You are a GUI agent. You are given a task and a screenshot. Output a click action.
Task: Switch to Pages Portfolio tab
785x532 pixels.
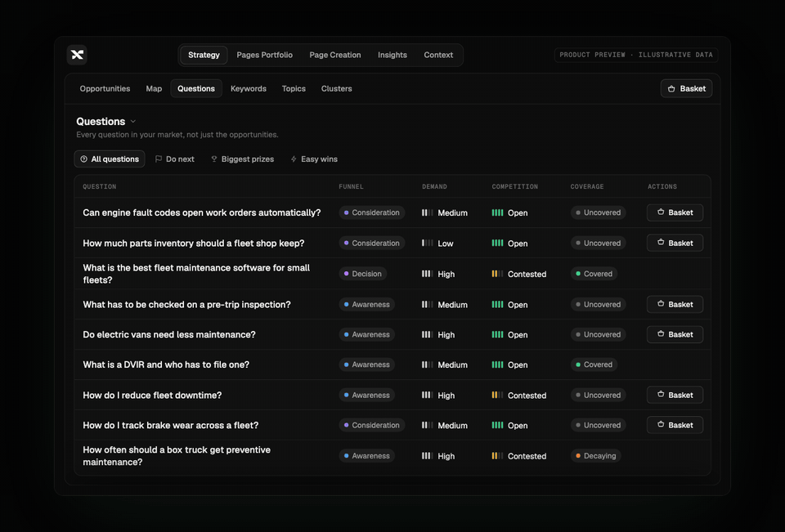pos(264,55)
